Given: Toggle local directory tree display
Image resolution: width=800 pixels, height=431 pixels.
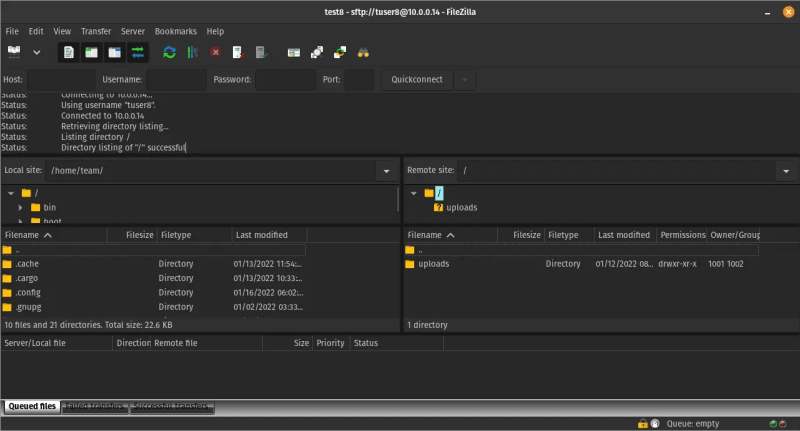Looking at the screenshot, I should [92, 52].
